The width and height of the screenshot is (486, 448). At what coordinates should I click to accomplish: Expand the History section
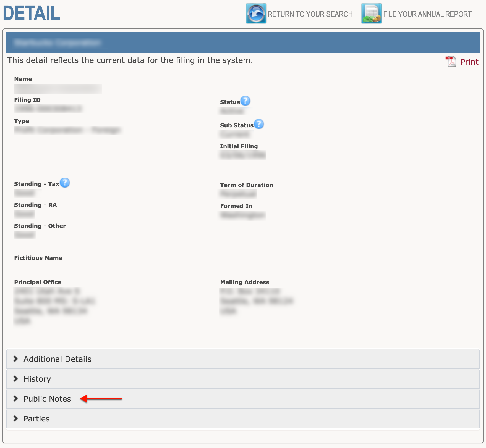click(x=243, y=379)
